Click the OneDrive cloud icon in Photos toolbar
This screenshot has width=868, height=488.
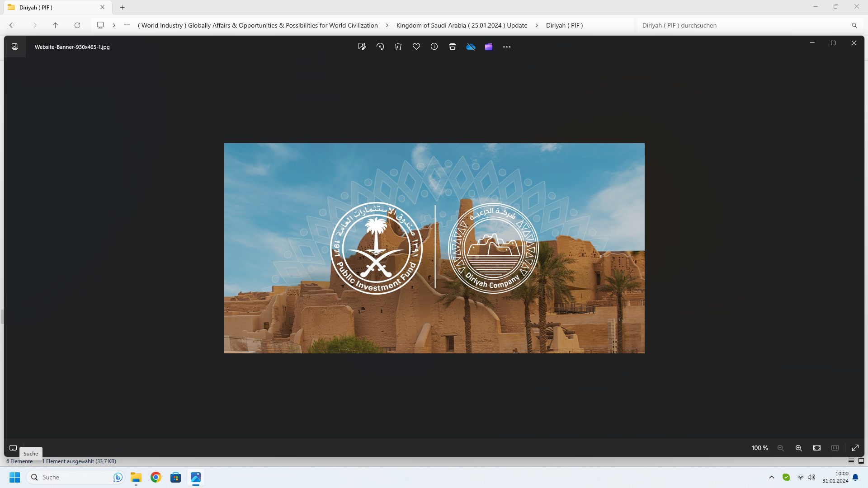[x=471, y=47]
